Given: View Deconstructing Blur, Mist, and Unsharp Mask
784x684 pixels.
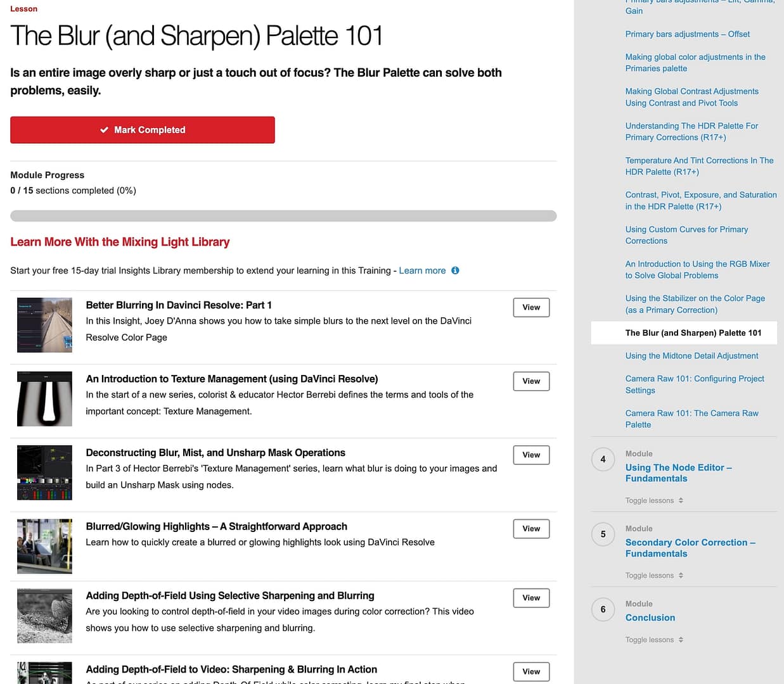Looking at the screenshot, I should [x=531, y=455].
